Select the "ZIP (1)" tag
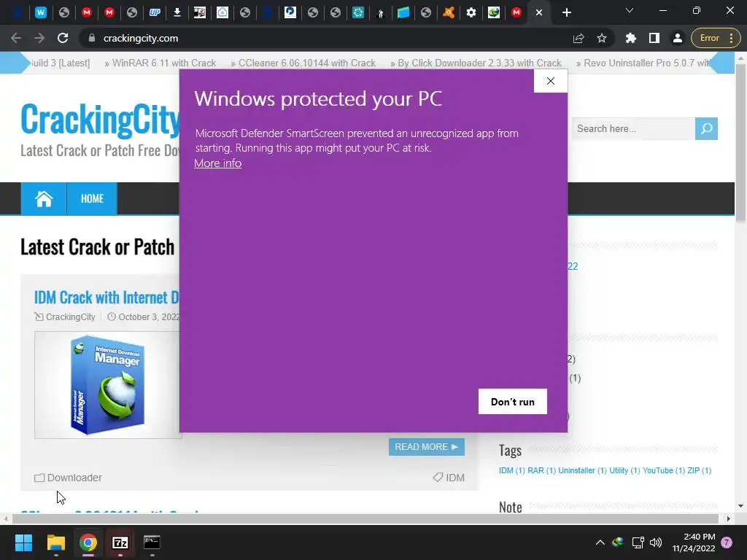Viewport: 747px width, 560px height. pos(699,470)
